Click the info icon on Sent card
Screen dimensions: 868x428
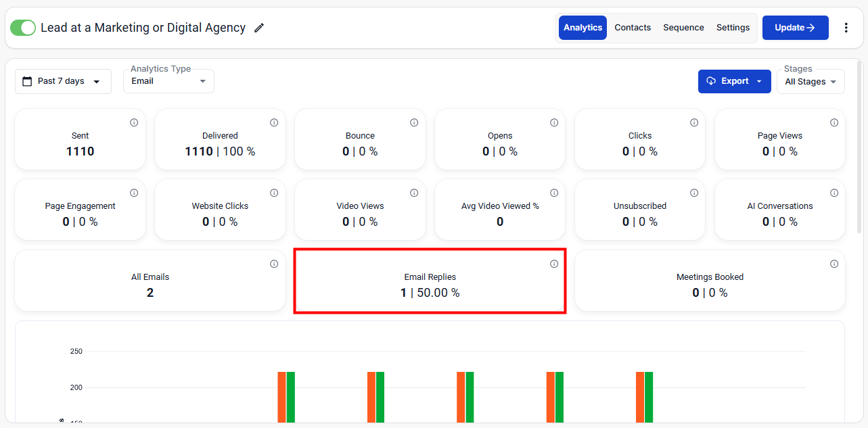[134, 122]
